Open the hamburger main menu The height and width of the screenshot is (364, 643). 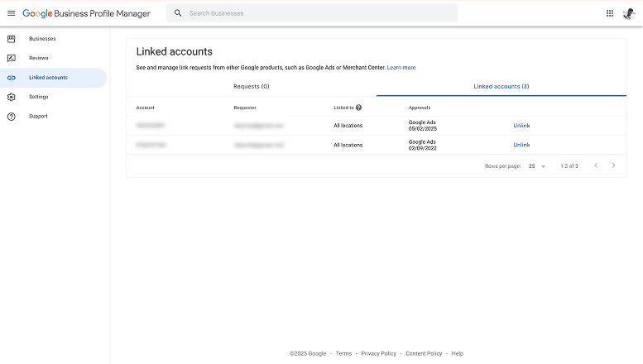pyautogui.click(x=11, y=13)
